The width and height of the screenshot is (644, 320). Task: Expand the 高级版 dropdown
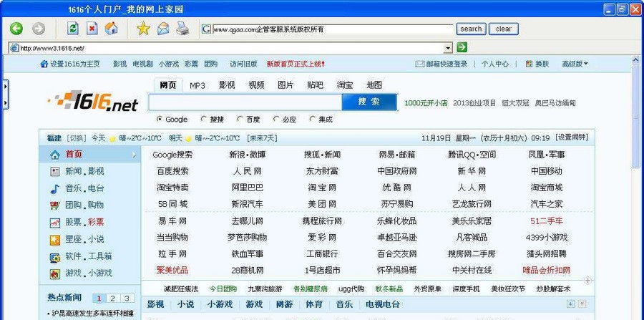575,64
